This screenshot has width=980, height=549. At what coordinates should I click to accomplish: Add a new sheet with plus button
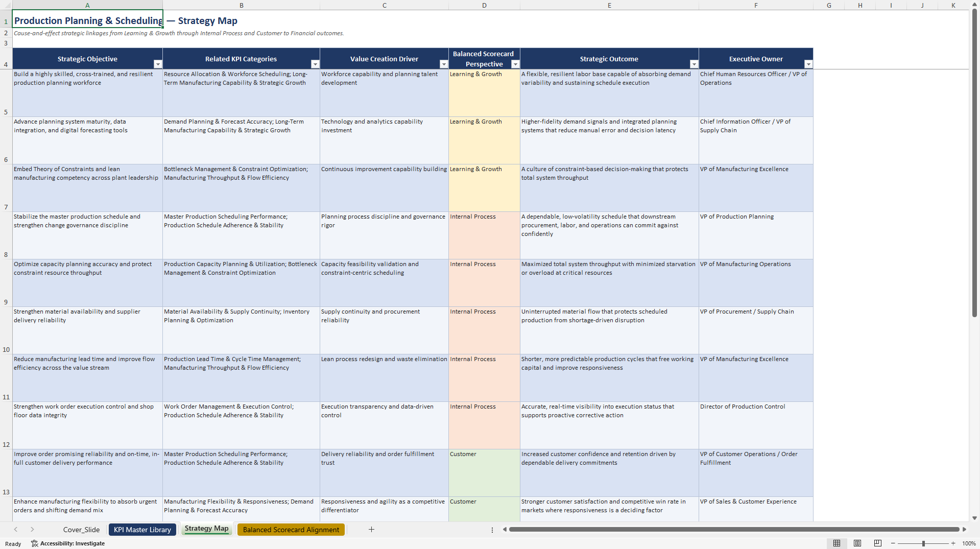(x=372, y=530)
